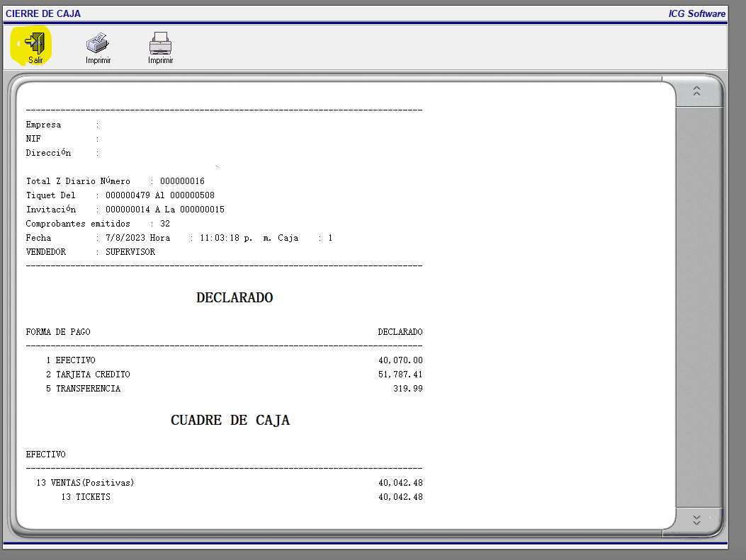This screenshot has width=746, height=560.
Task: Click the VENTAS amount 40,042.48
Action: [400, 483]
